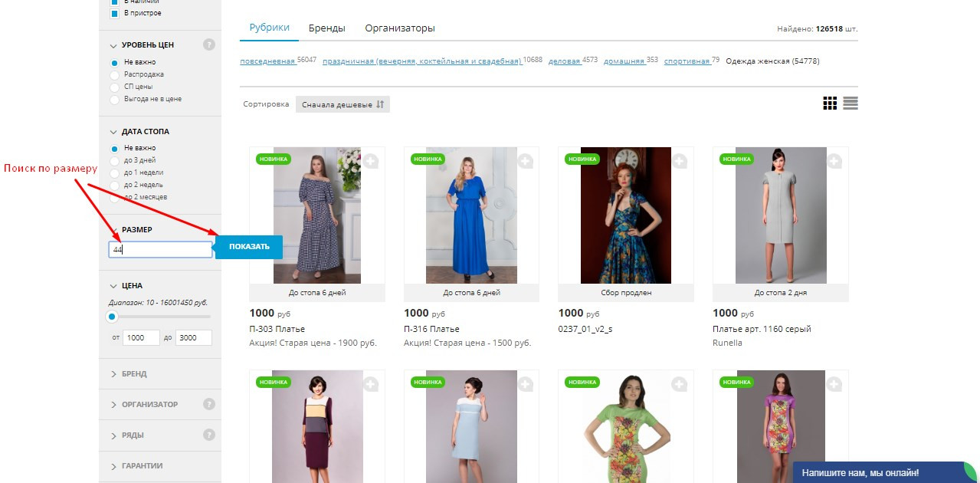This screenshot has width=980, height=483.
Task: Open Сначала дешевые sorting dropdown
Action: click(343, 104)
